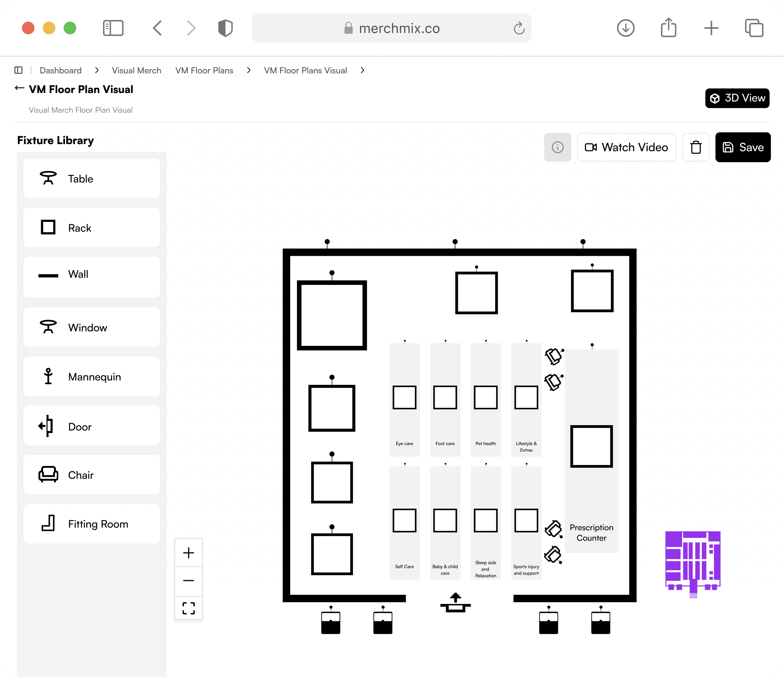Choose the Wall fixture
This screenshot has height=677, width=784.
click(x=91, y=274)
